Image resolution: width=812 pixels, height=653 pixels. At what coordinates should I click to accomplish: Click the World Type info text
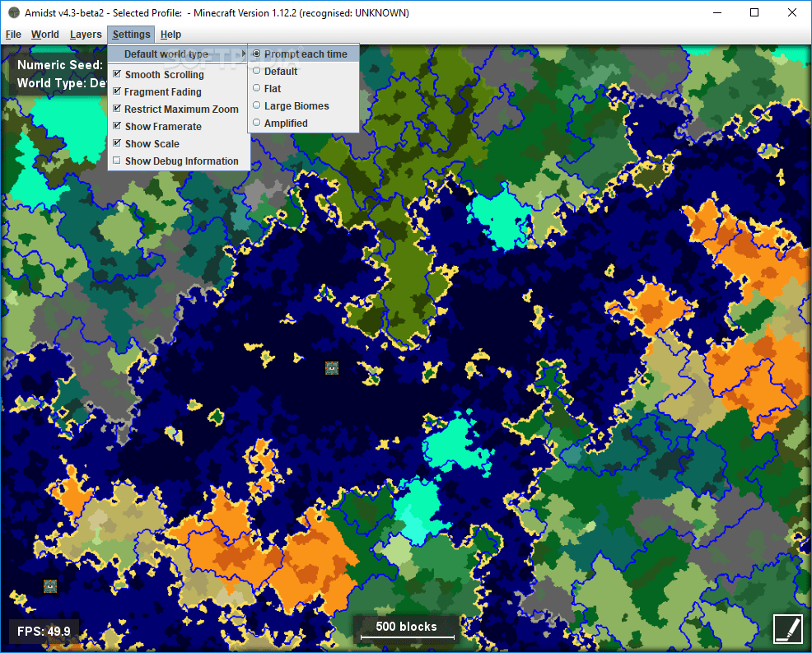pos(62,83)
